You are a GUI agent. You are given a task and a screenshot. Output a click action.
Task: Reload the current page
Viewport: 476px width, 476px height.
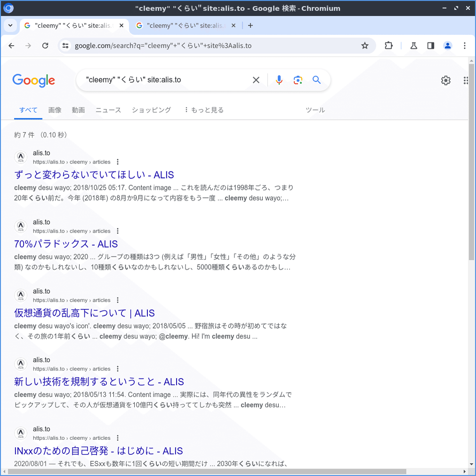[45, 46]
